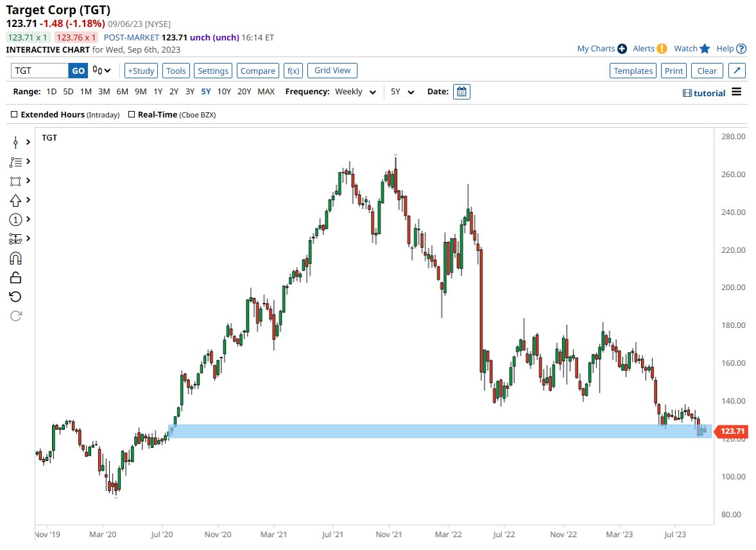
Task: Open the +Study button
Action: [x=141, y=71]
